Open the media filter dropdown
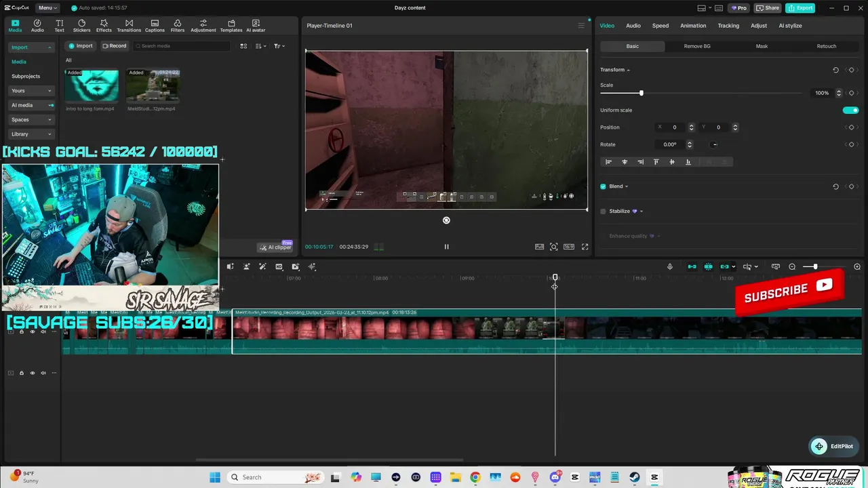Screen dimensions: 868x488 tap(279, 46)
